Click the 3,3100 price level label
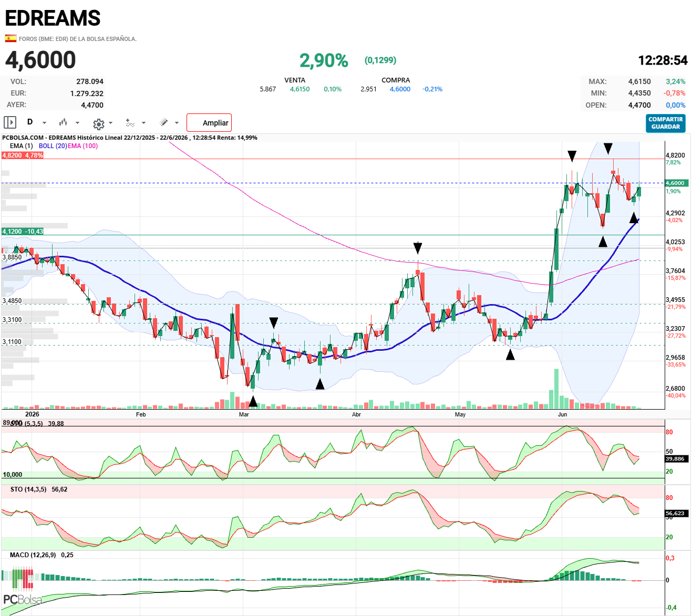The height and width of the screenshot is (616, 692). [x=12, y=320]
